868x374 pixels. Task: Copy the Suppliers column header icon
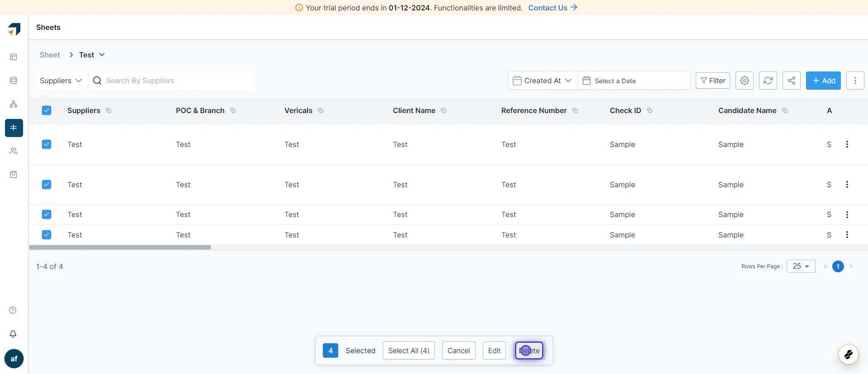click(x=108, y=110)
